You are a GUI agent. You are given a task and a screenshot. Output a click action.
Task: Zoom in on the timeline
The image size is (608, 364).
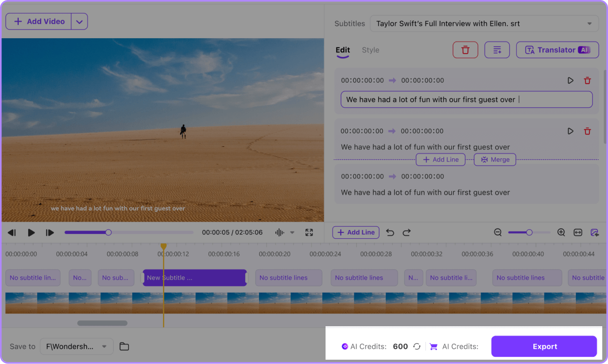click(561, 232)
